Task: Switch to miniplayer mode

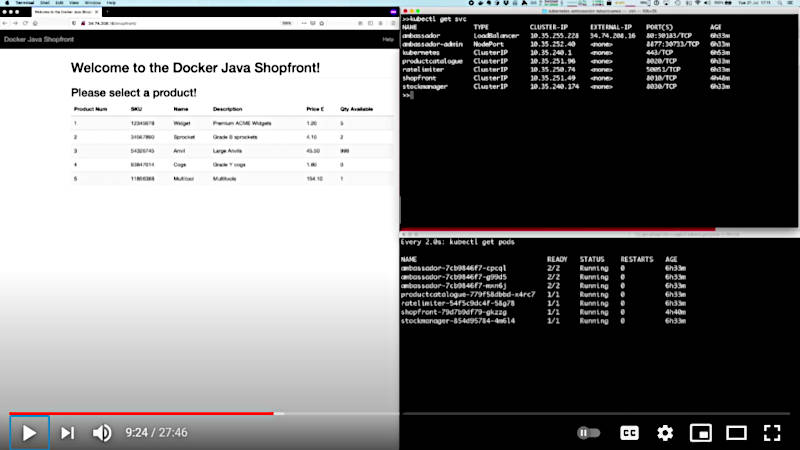Action: (x=701, y=433)
